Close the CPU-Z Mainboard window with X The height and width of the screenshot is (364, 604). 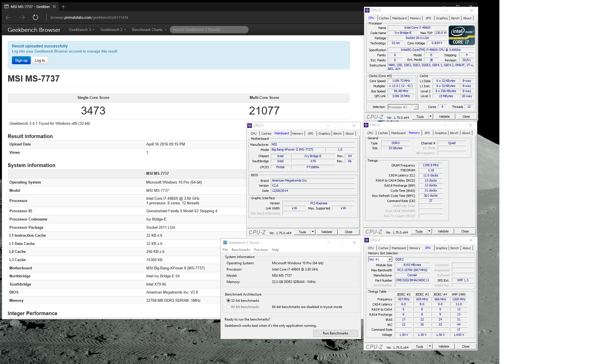click(x=354, y=126)
